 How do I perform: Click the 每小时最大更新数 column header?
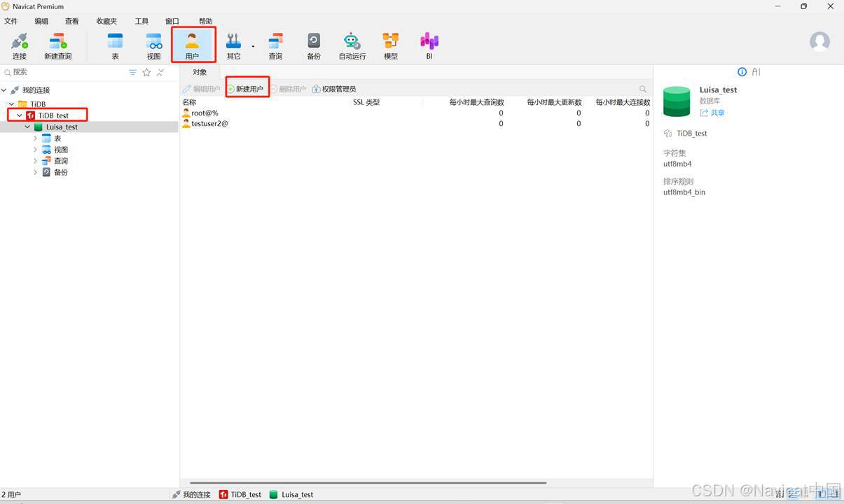[554, 102]
